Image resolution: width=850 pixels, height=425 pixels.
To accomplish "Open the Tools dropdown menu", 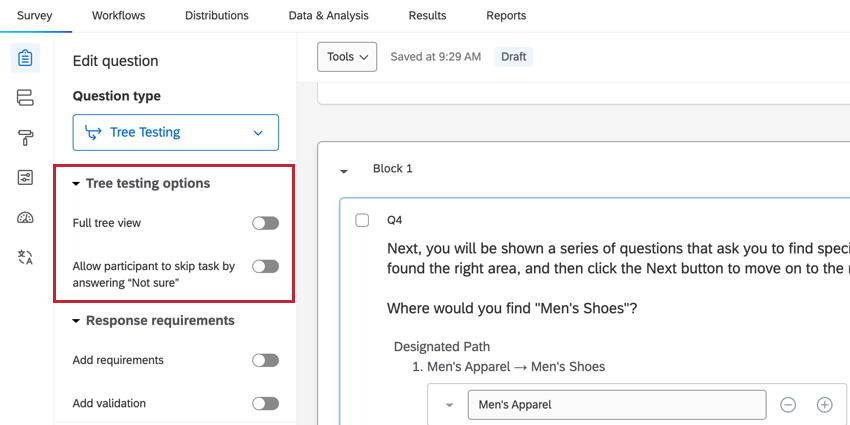I will 347,57.
